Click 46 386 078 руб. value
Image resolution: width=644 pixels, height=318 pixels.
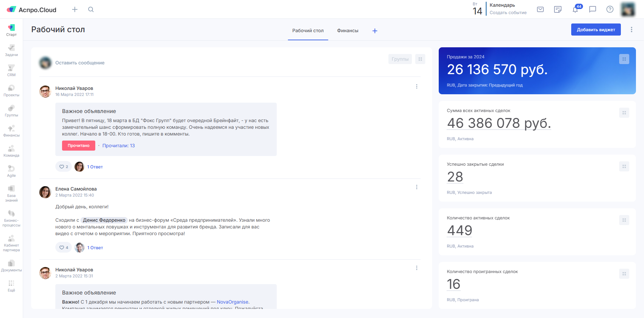499,123
